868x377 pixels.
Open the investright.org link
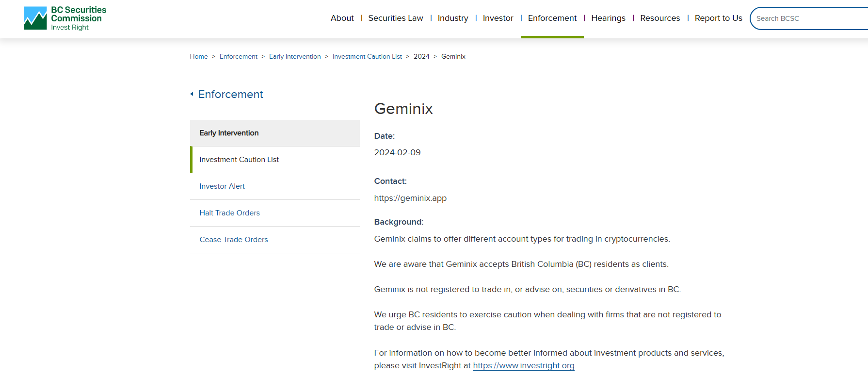(x=523, y=365)
